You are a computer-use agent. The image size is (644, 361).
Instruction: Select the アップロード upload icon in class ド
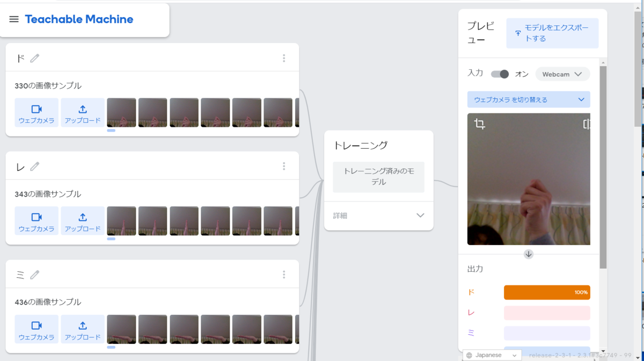(x=82, y=109)
